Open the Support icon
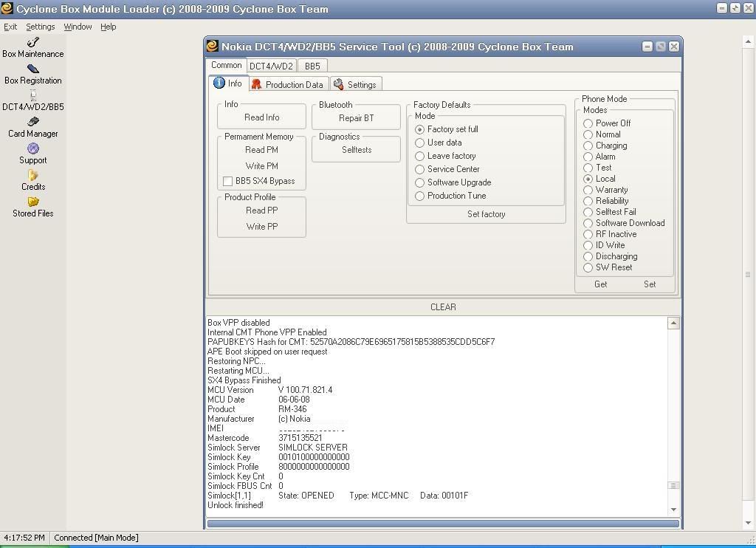Image resolution: width=756 pixels, height=548 pixels. coord(32,148)
